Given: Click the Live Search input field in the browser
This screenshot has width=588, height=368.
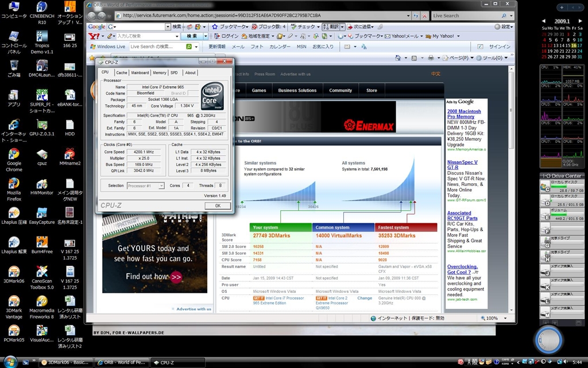Looking at the screenshot, I should click(x=466, y=16).
